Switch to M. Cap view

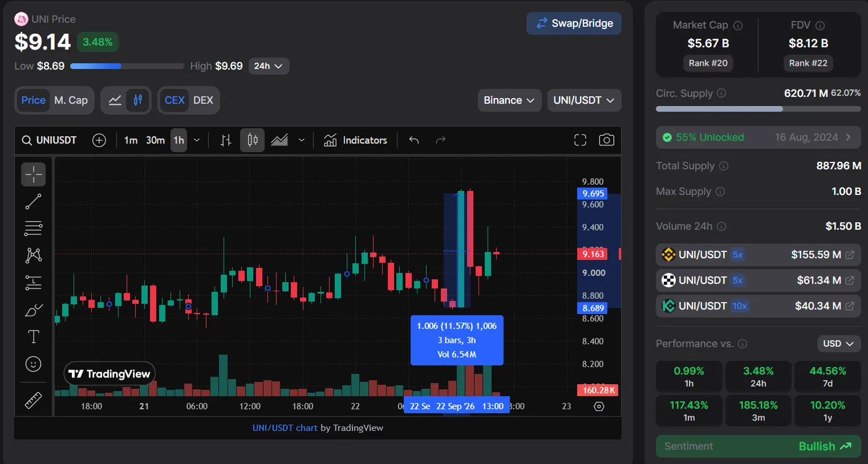pos(71,100)
